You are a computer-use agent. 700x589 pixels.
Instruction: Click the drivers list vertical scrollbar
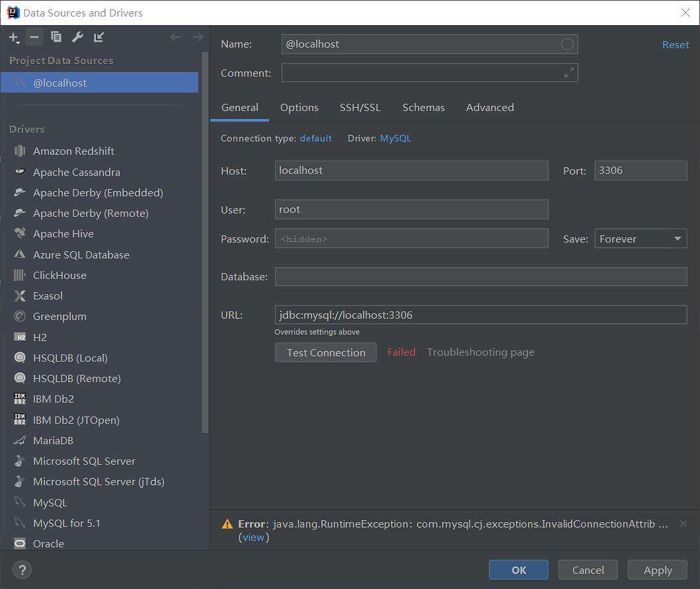205,243
